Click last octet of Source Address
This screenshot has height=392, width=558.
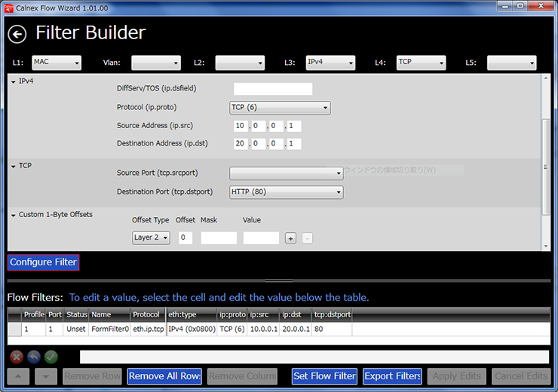[294, 126]
